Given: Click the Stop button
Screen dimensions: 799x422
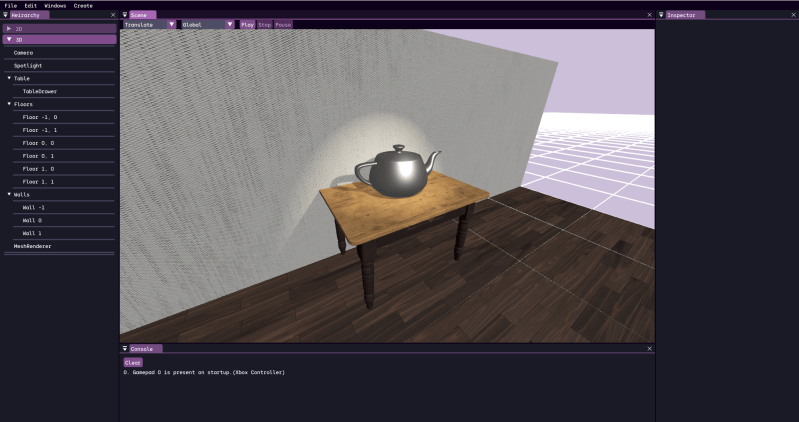Looking at the screenshot, I should 264,24.
